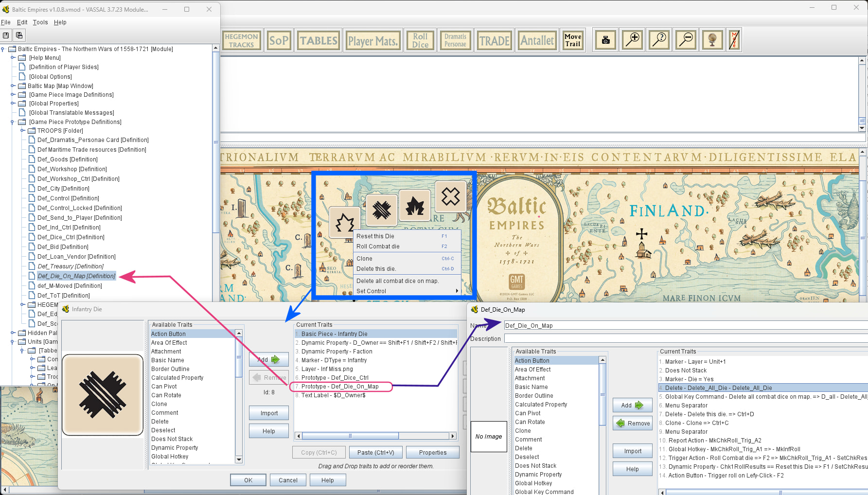Click the zoom in magnifier icon
Viewport: 868px width, 495px height.
click(x=633, y=40)
